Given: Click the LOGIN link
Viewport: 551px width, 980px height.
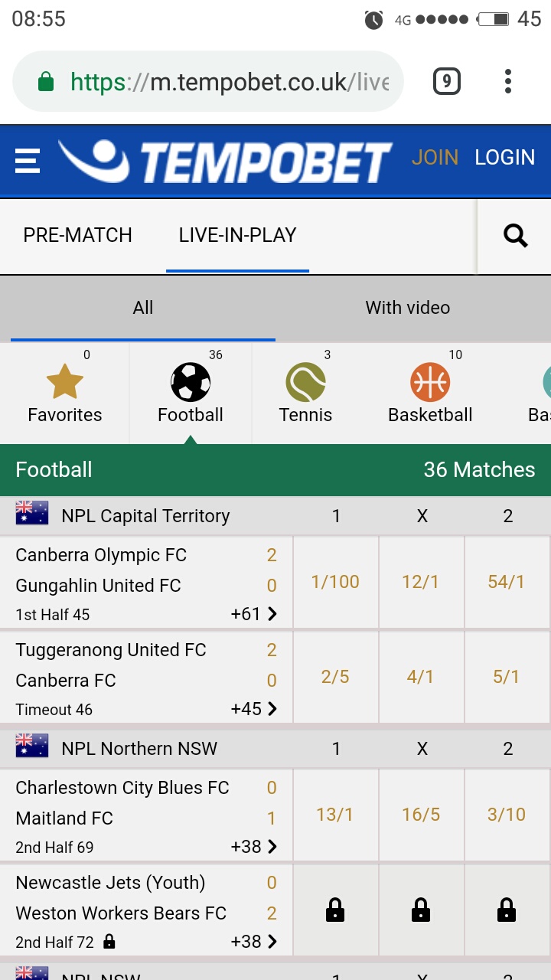Looking at the screenshot, I should 504,158.
